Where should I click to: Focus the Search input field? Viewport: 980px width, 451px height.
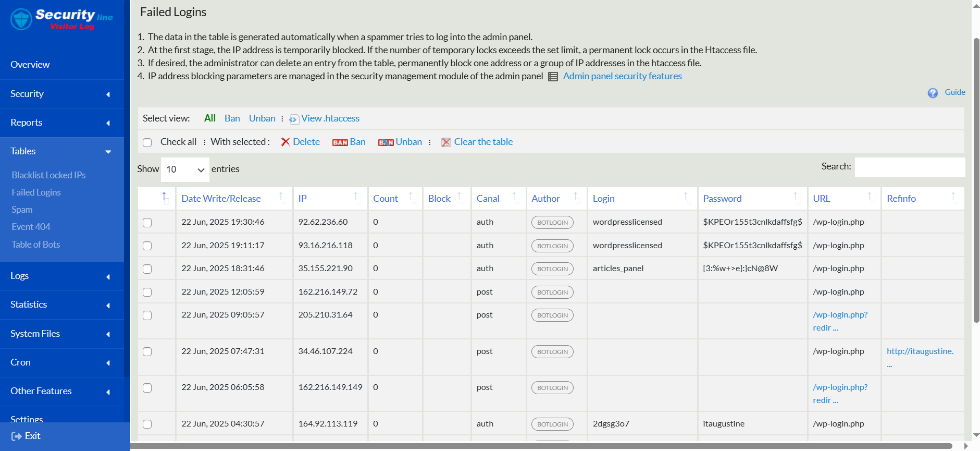[x=909, y=167]
